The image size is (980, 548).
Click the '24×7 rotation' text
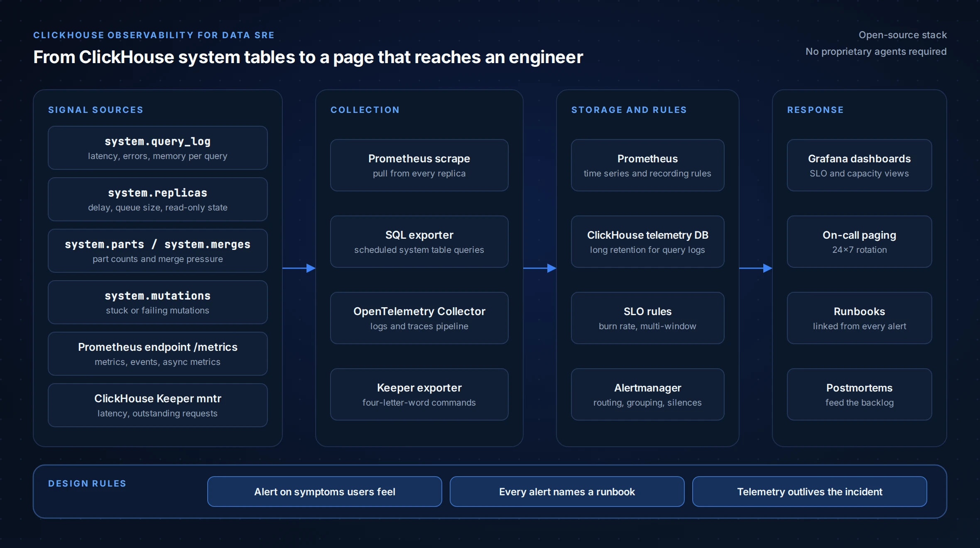(860, 250)
